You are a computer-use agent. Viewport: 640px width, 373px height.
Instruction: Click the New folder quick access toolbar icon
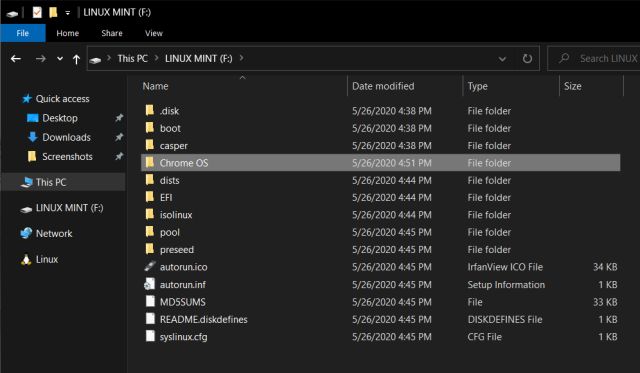point(53,13)
